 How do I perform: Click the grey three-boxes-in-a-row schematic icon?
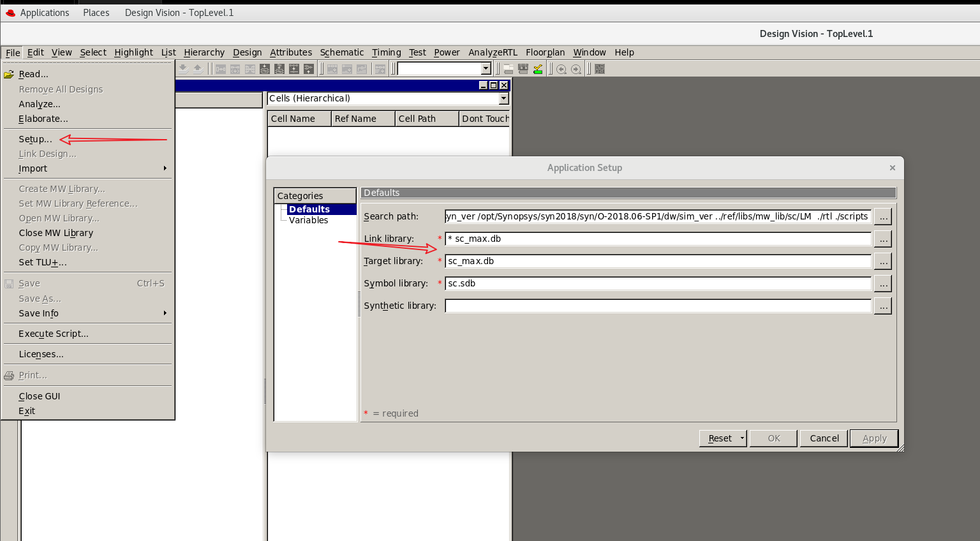221,69
